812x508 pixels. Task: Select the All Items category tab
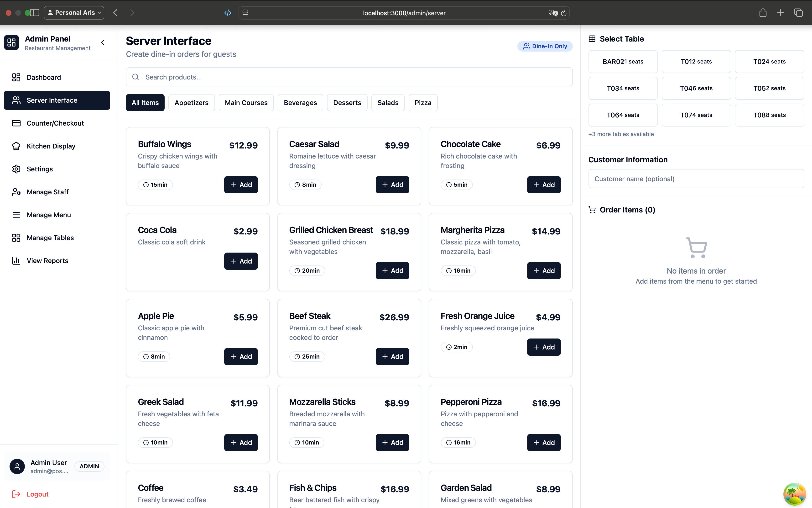pyautogui.click(x=145, y=102)
